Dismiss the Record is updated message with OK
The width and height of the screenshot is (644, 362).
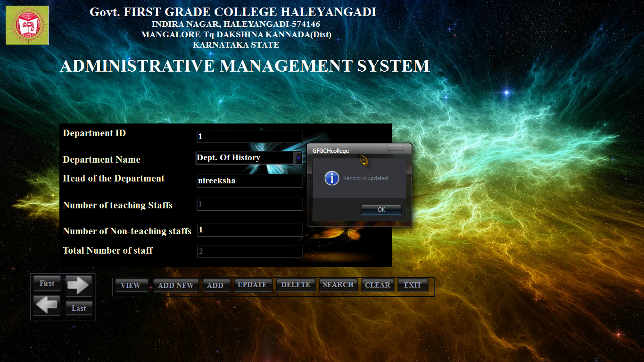coord(381,209)
